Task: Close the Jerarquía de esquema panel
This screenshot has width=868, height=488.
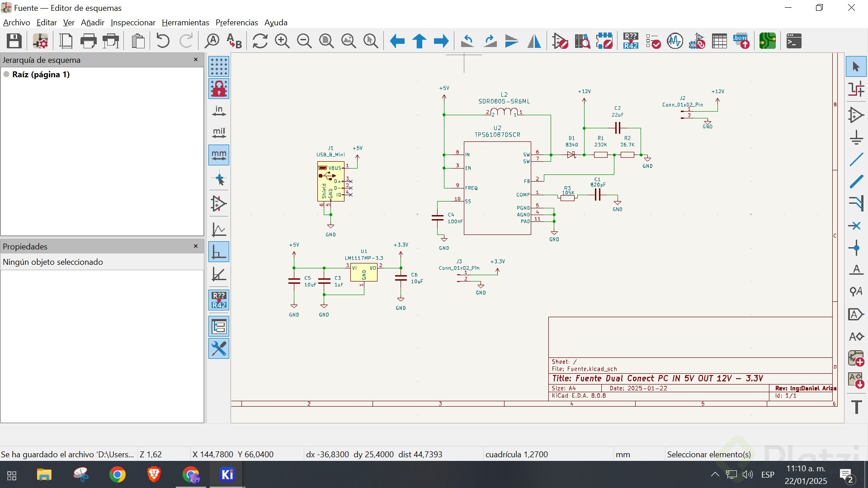Action: pos(196,60)
